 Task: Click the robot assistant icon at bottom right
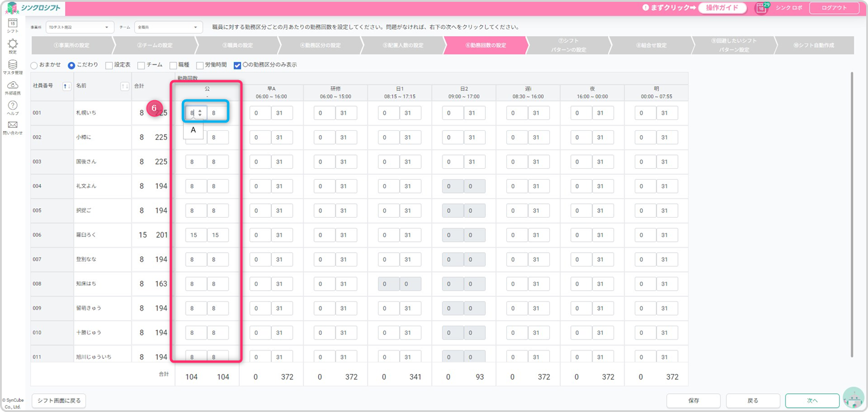pos(853,398)
